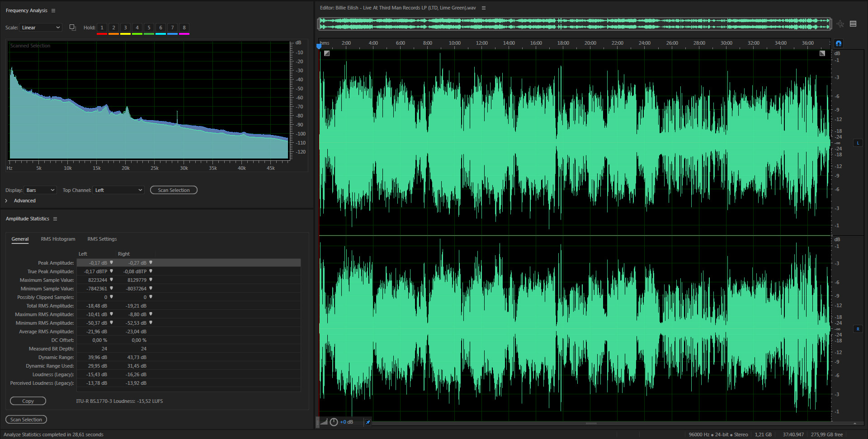Toggle the Right channel R enable button
Viewport: 868px width, 439px height.
(x=858, y=329)
